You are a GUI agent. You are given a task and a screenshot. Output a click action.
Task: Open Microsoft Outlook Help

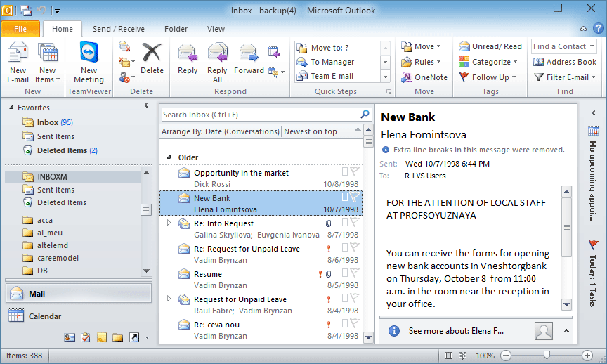(x=598, y=28)
